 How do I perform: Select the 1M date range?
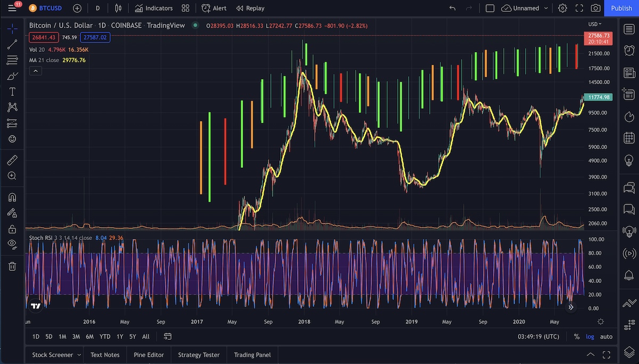tap(62, 336)
